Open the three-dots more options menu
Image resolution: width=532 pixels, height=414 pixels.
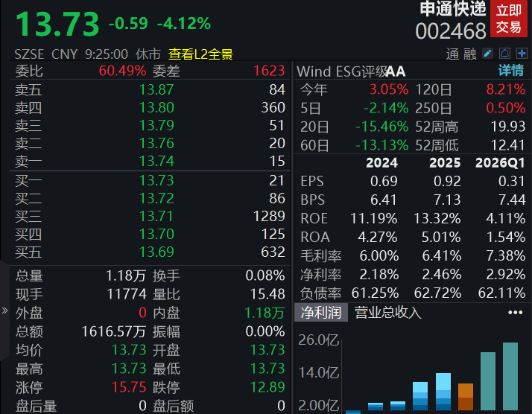click(x=515, y=312)
